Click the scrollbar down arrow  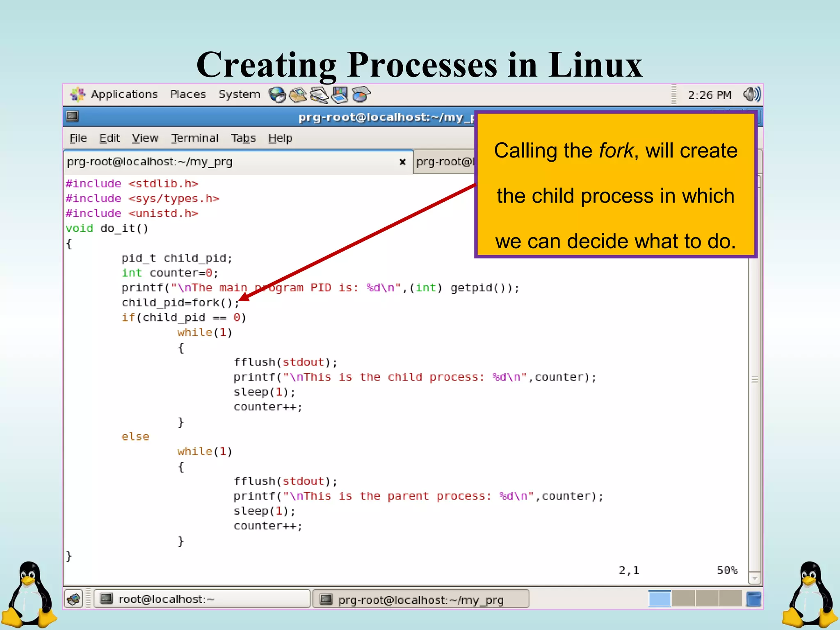pyautogui.click(x=755, y=578)
